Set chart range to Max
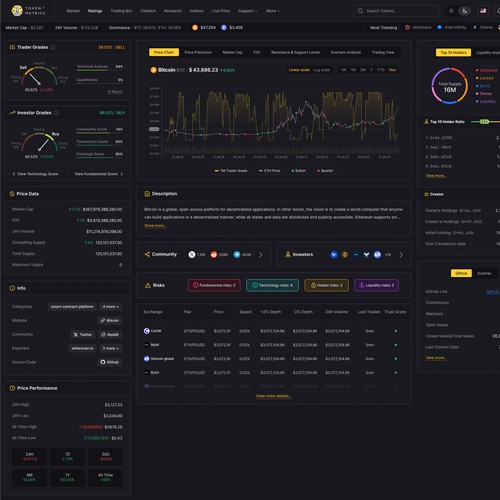This screenshot has height=500, width=500. coord(392,70)
